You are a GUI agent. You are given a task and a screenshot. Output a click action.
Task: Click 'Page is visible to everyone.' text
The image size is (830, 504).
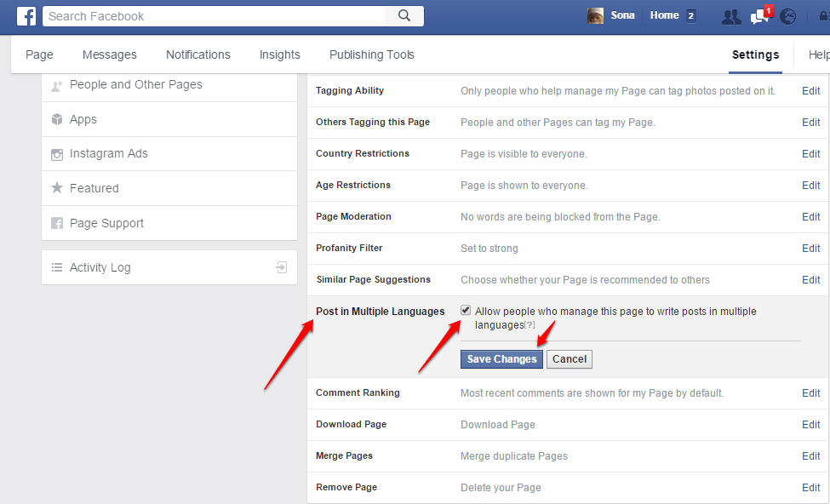[524, 154]
